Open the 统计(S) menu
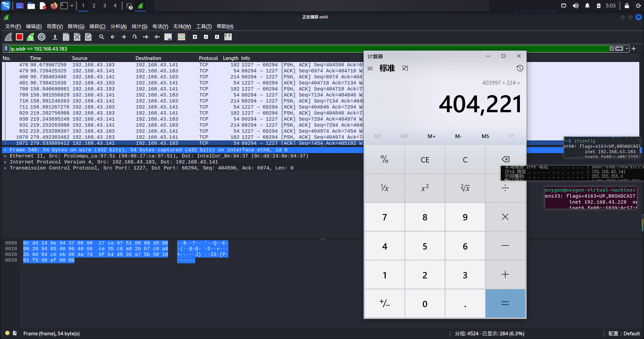 [x=140, y=26]
